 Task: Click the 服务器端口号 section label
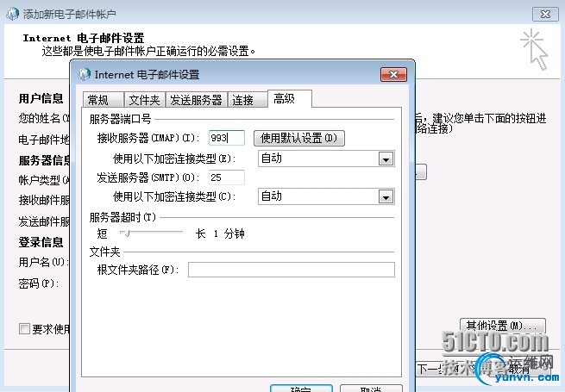[x=120, y=119]
